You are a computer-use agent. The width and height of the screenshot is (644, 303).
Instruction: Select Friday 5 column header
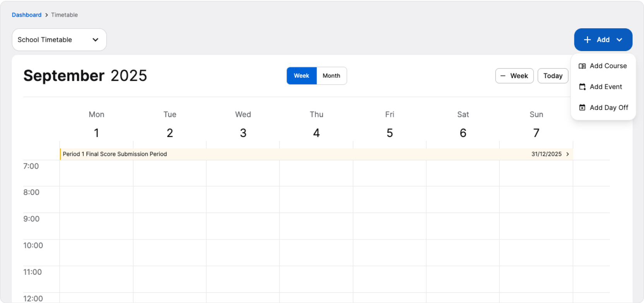[390, 125]
